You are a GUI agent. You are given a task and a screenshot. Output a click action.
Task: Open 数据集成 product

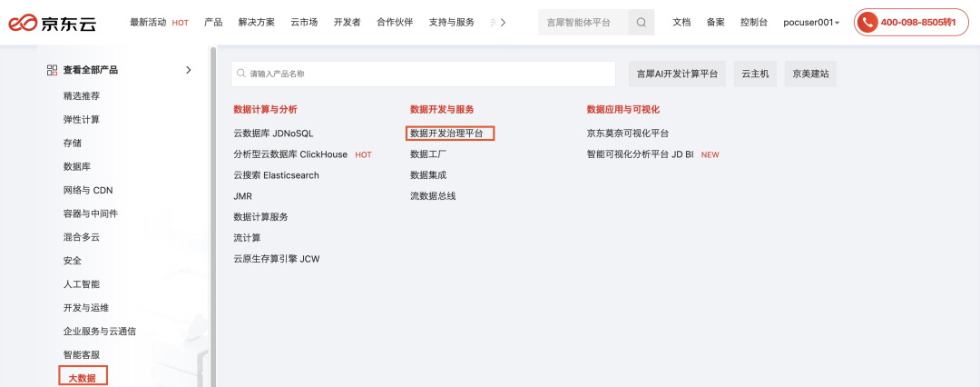coord(428,175)
